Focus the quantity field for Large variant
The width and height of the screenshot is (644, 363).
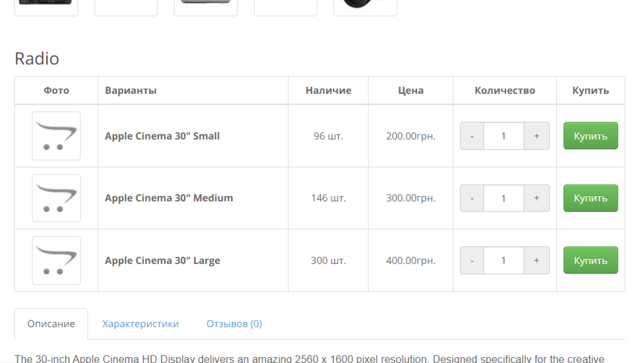[x=504, y=260]
